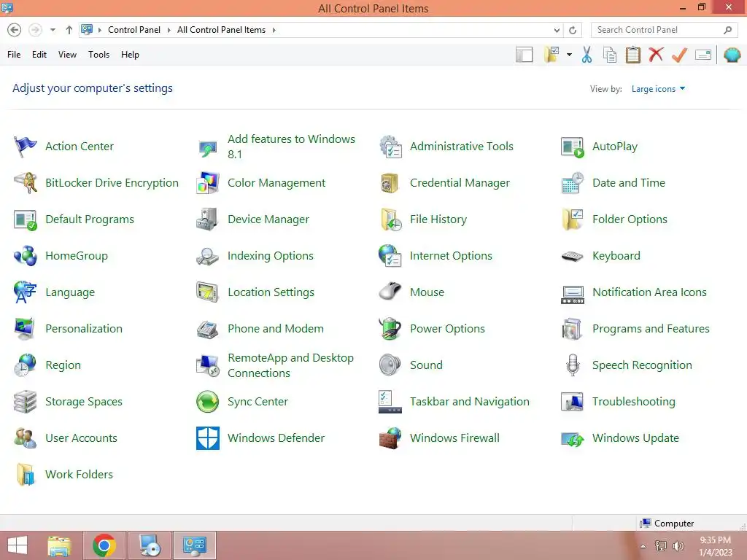
Task: Click the shell globe toolbar icon
Action: [732, 55]
